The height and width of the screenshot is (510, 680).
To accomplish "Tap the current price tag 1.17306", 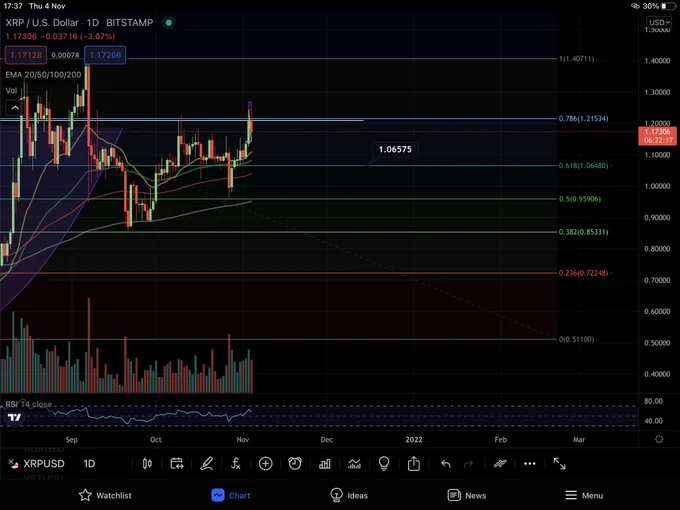I will [657, 136].
